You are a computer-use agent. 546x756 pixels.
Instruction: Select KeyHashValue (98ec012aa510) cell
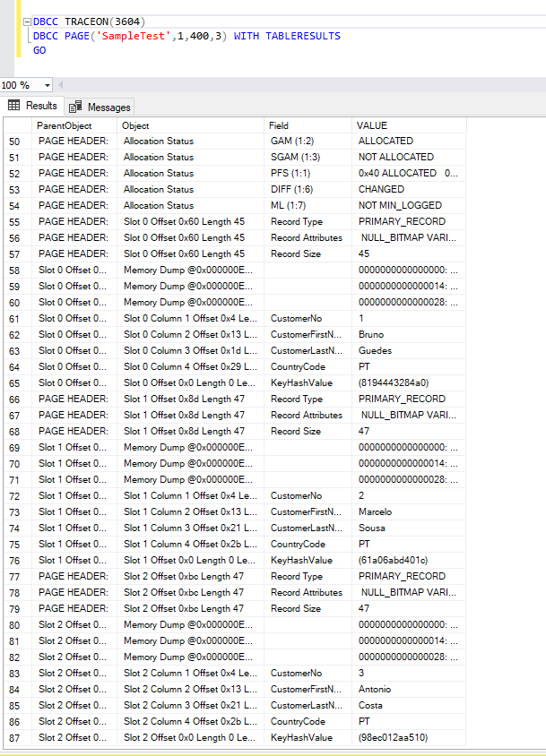tap(409, 738)
